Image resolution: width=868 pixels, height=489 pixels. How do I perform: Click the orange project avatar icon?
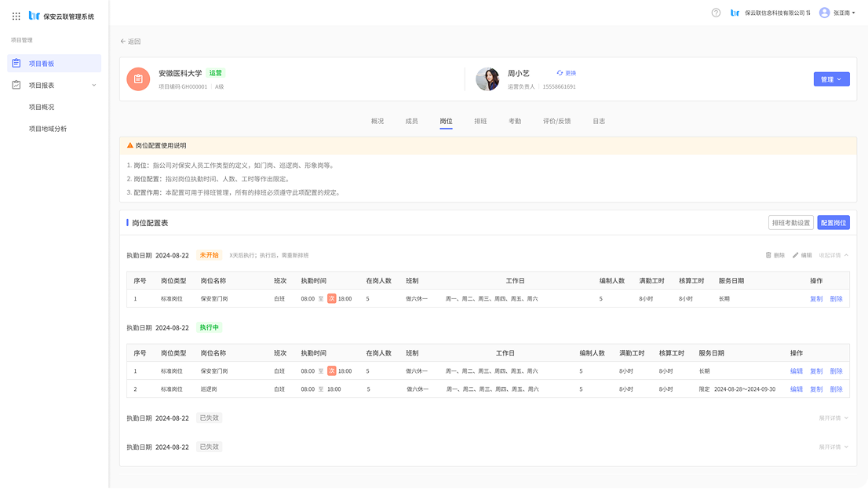(x=138, y=79)
